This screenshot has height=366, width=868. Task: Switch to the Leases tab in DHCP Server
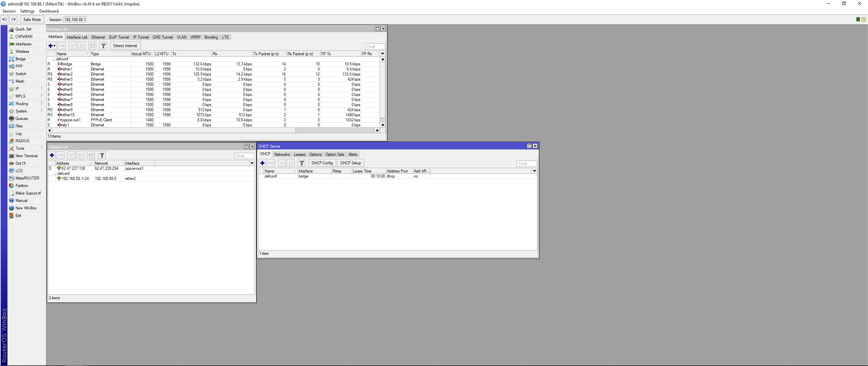tap(299, 155)
